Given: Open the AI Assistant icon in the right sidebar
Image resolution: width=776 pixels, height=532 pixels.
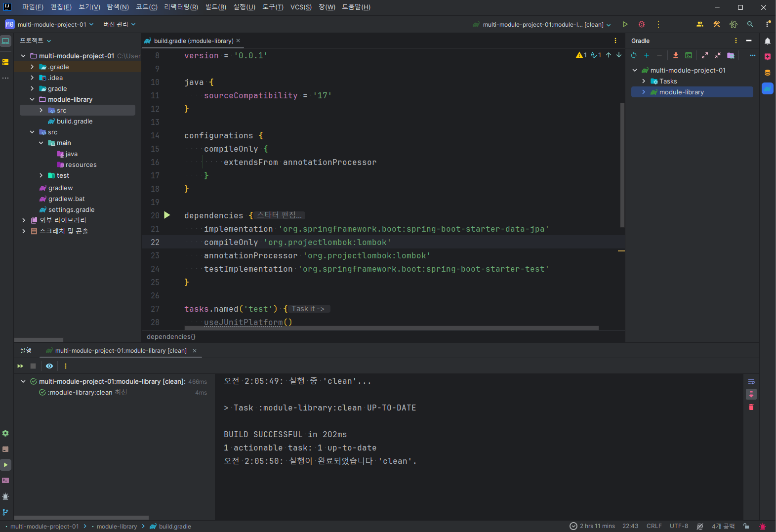Looking at the screenshot, I should point(768,57).
